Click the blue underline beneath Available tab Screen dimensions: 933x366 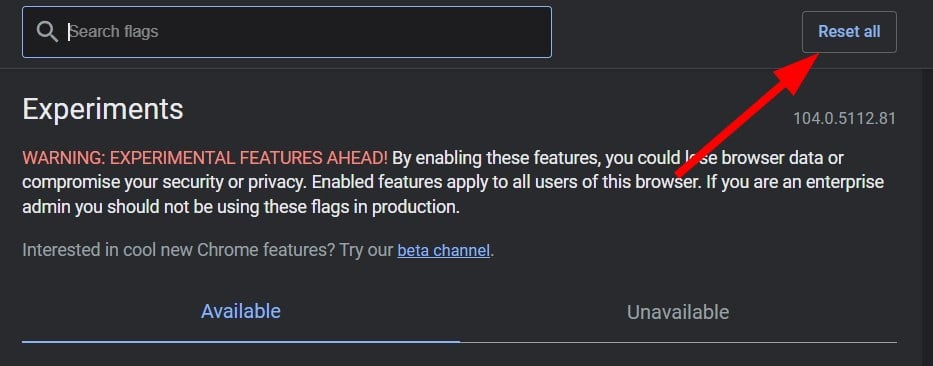tap(240, 342)
